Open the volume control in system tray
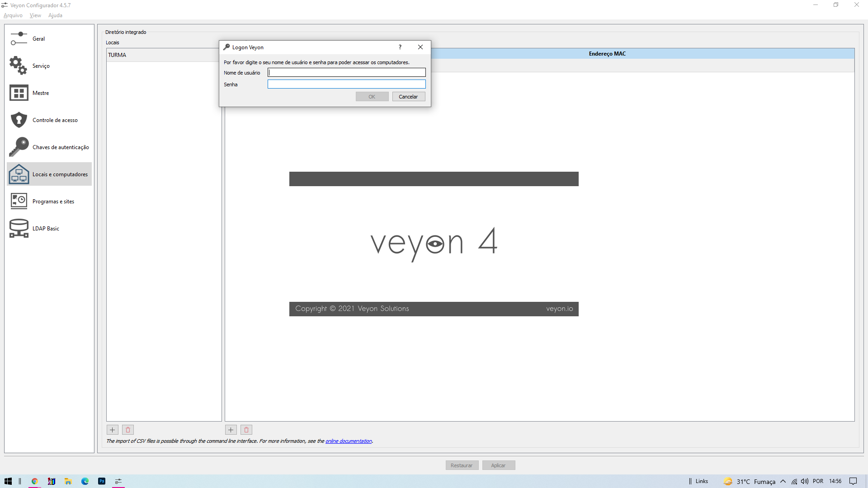This screenshot has height=488, width=868. (805, 481)
